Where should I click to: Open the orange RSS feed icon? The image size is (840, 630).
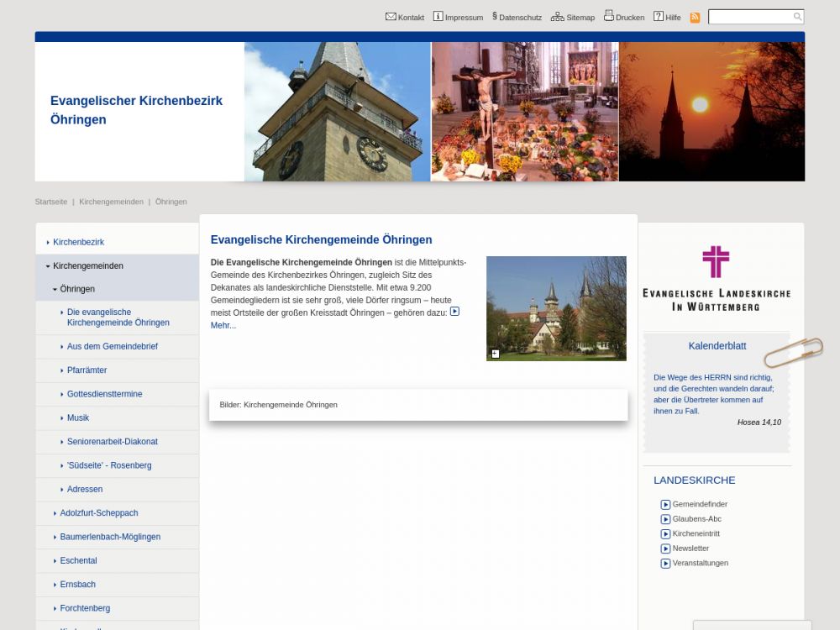click(695, 18)
